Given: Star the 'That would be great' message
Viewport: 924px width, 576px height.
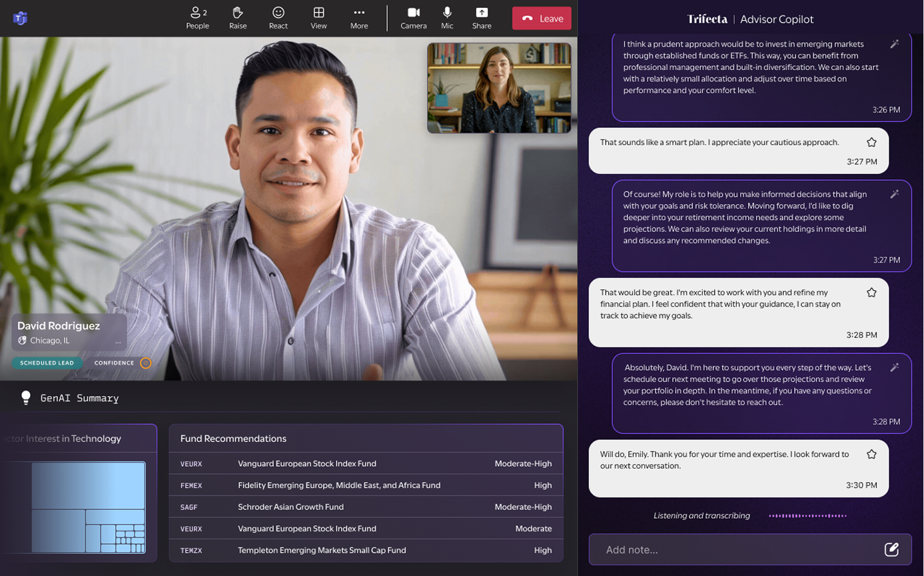Looking at the screenshot, I should 871,292.
